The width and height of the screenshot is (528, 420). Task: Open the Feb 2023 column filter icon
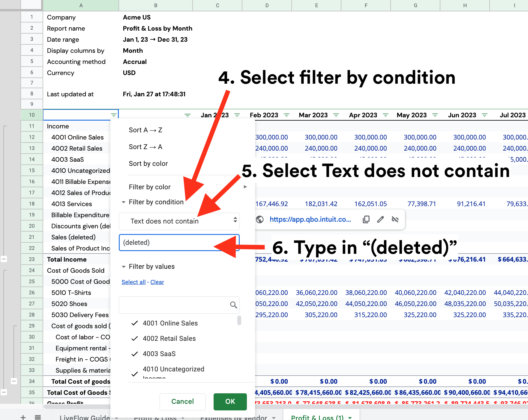coord(286,115)
